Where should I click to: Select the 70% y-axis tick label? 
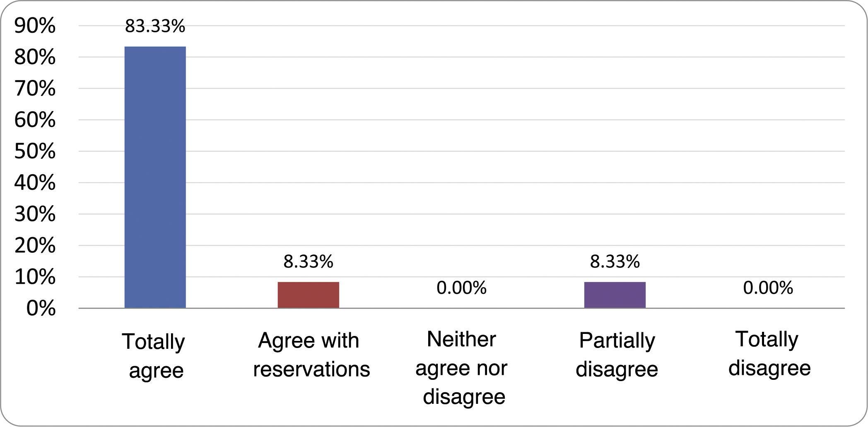35,89
